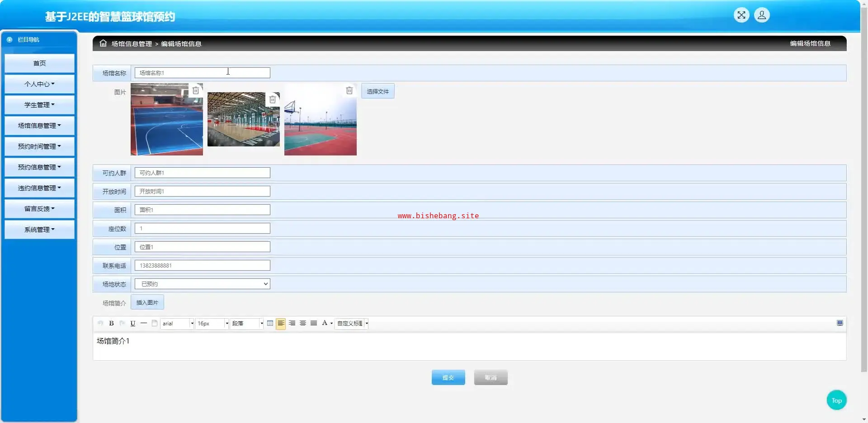The image size is (868, 423).
Task: Click the 选择文件 choose file button
Action: pos(378,91)
